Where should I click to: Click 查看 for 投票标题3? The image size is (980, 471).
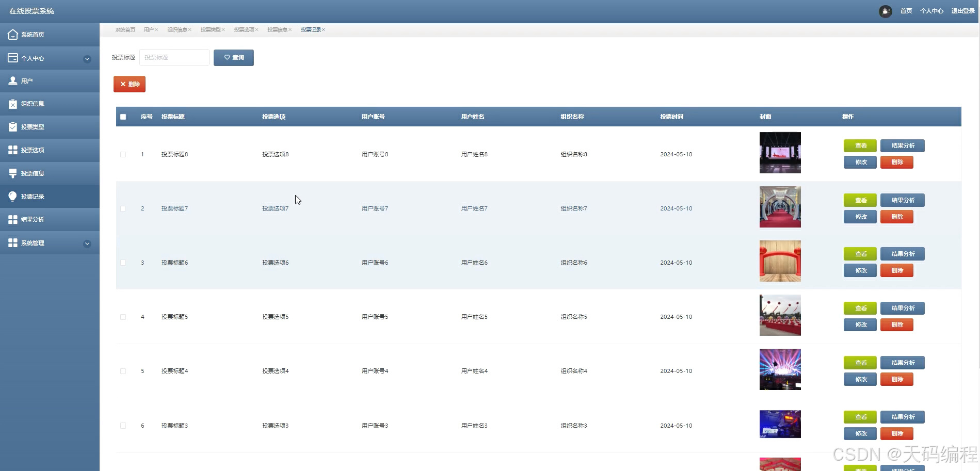coord(860,417)
